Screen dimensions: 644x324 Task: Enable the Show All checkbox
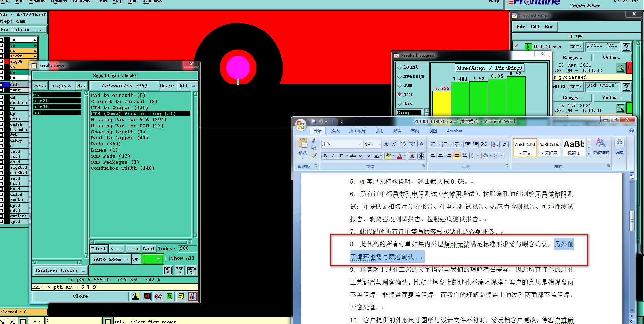pyautogui.click(x=168, y=258)
